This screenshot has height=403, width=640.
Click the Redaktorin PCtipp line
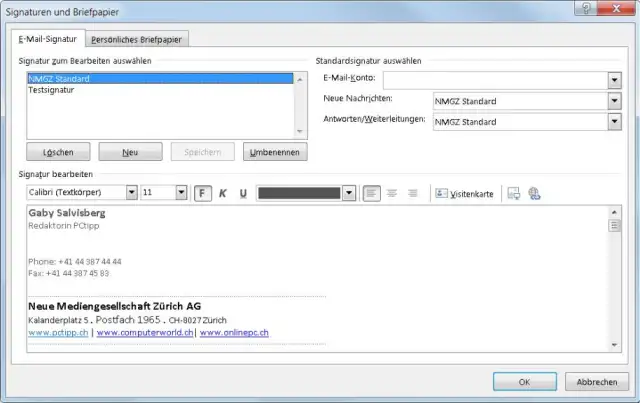point(64,225)
